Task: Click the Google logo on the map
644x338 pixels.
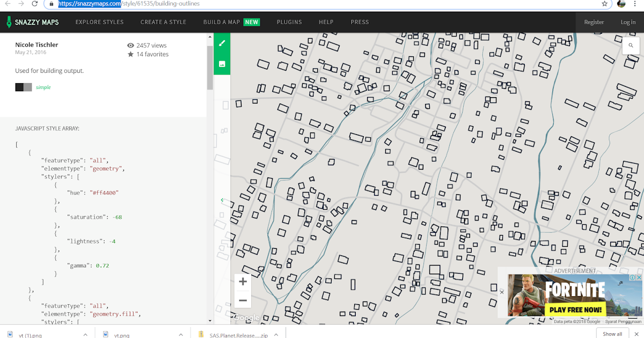Action: coord(245,317)
